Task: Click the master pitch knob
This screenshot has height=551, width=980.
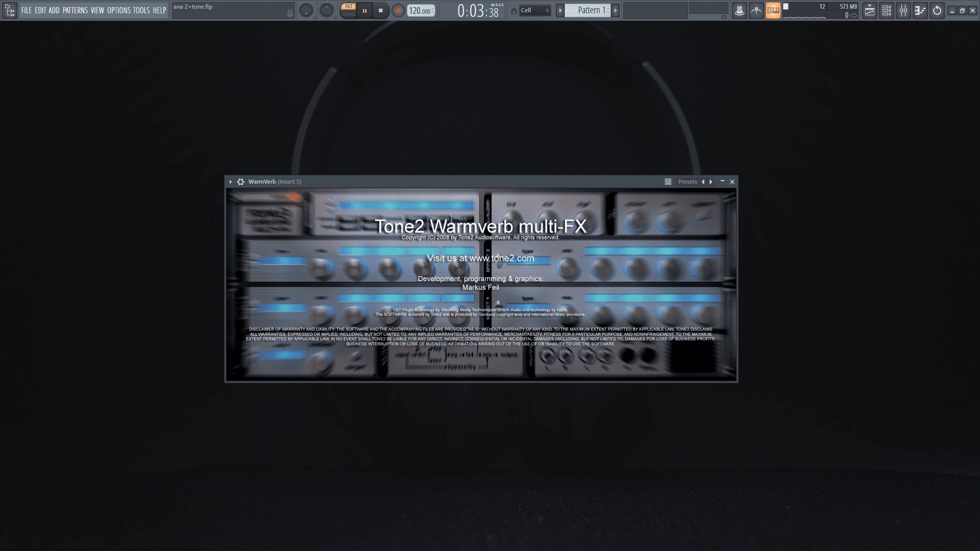Action: pyautogui.click(x=326, y=10)
